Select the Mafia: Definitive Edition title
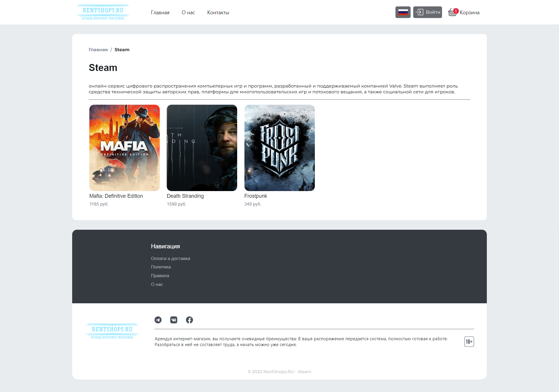This screenshot has width=559, height=392. (x=116, y=196)
